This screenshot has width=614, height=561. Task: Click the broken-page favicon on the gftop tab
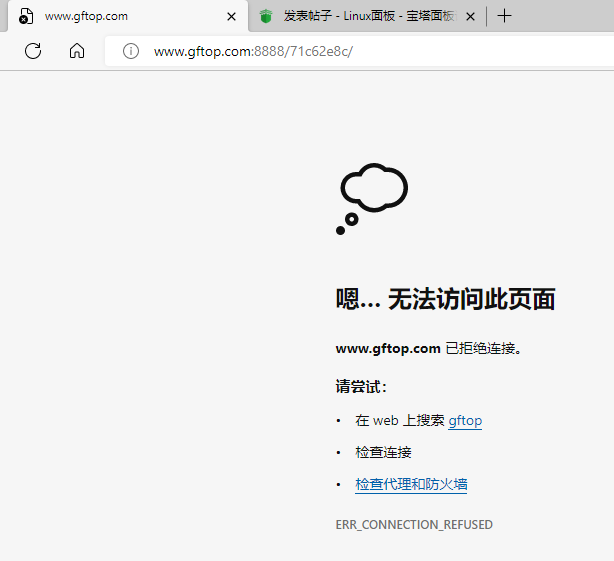tap(26, 16)
